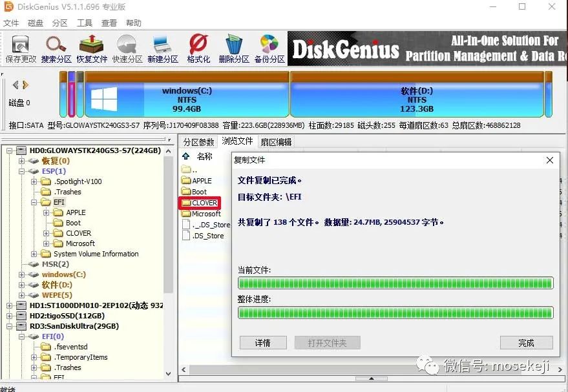
Task: Collapse the EFI folder in the tree
Action: [x=33, y=202]
